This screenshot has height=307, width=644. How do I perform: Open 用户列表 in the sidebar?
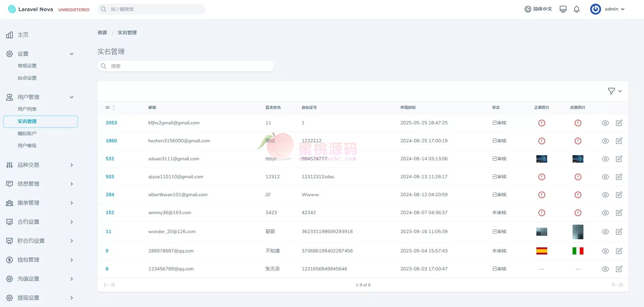point(27,109)
